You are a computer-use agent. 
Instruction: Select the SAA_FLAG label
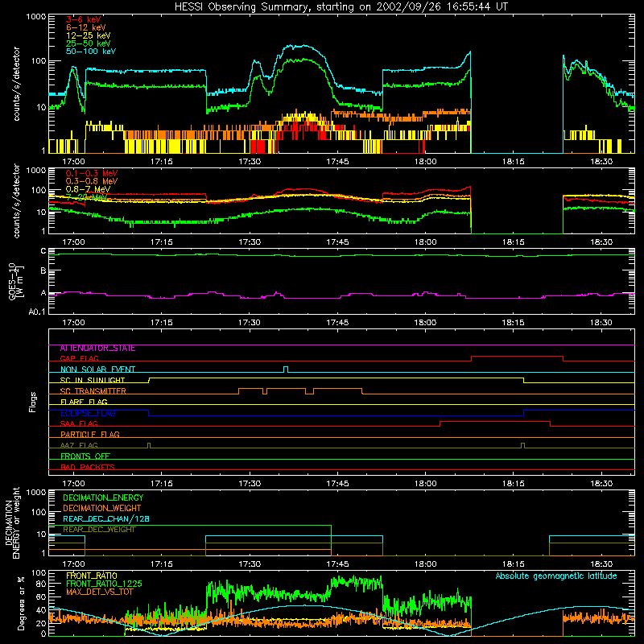pos(79,423)
